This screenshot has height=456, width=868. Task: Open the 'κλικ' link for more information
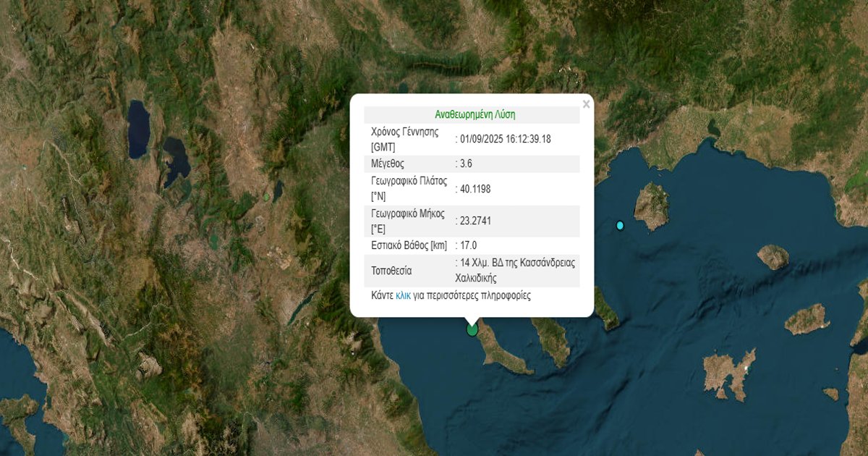[x=403, y=296]
